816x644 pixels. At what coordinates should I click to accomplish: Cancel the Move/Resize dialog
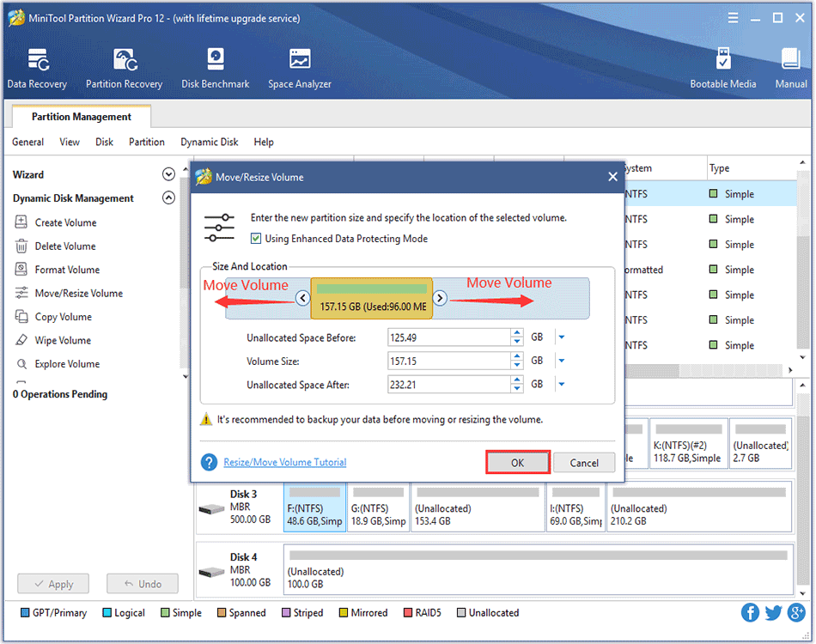point(584,463)
